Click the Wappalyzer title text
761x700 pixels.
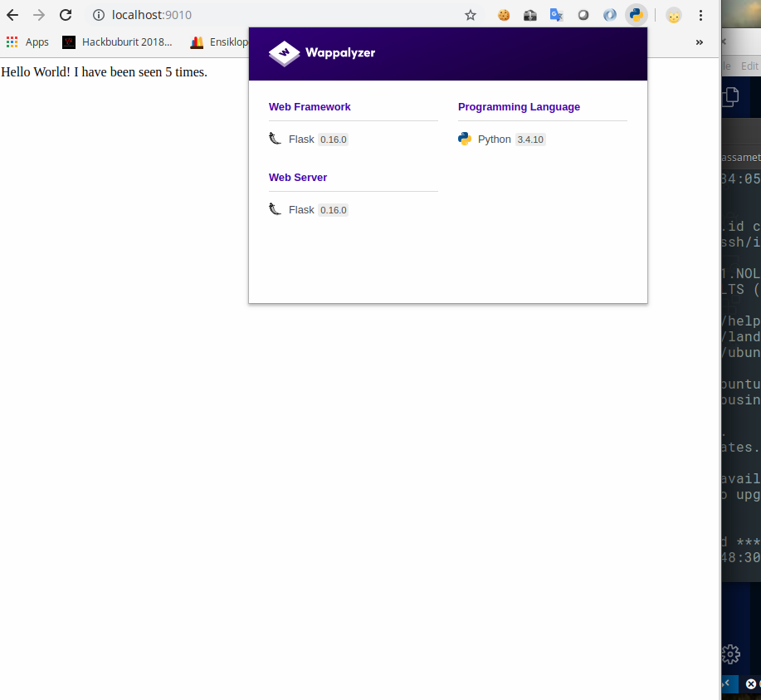[340, 52]
